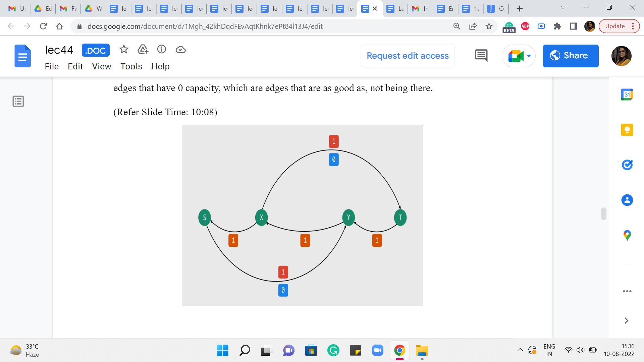
Task: Click the blue Share button
Action: pos(571,56)
